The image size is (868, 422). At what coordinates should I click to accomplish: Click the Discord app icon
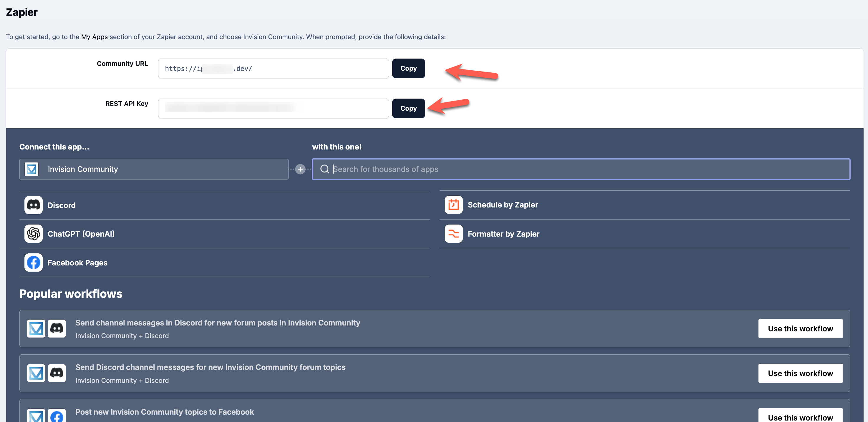point(33,205)
